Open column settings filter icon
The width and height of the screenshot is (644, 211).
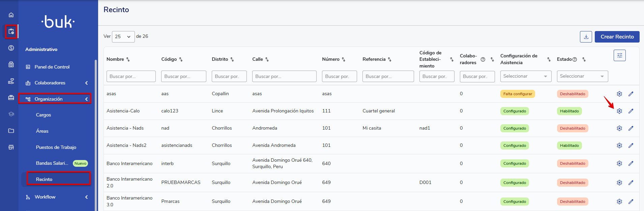coord(619,55)
